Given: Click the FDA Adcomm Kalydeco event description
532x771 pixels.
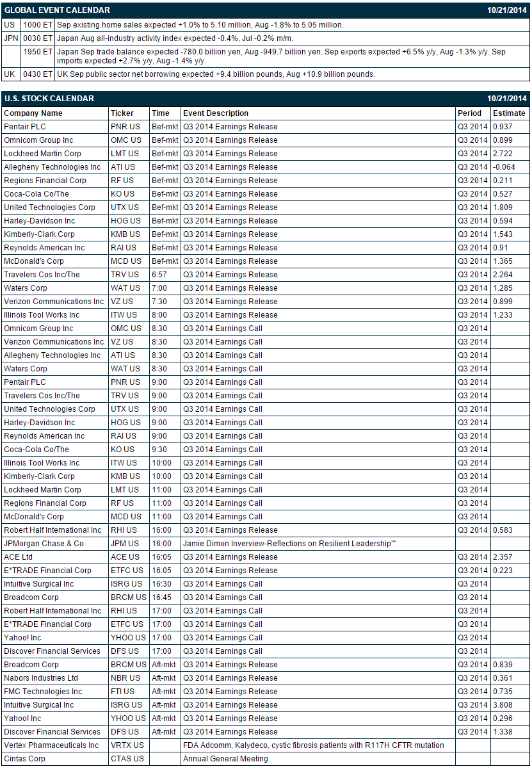Looking at the screenshot, I should click(314, 745).
